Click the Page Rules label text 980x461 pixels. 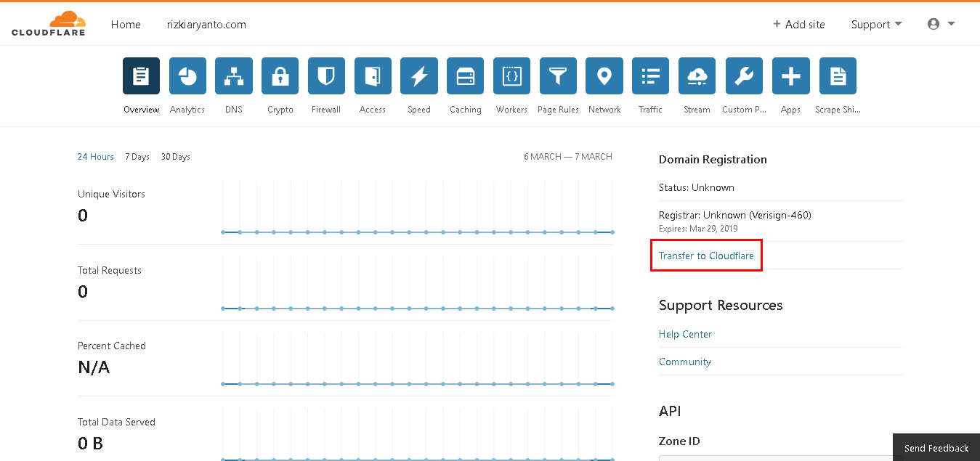tap(558, 110)
